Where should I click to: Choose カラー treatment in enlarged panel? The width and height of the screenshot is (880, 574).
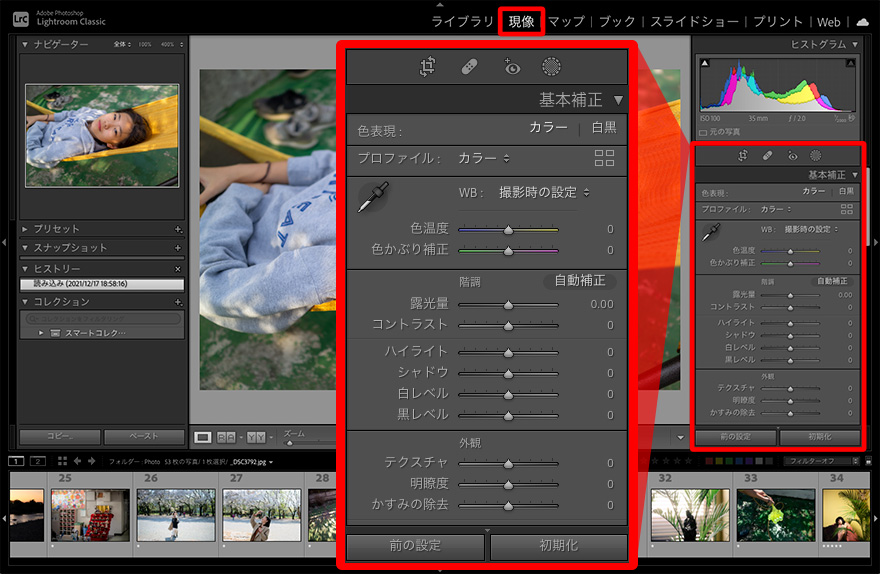click(x=548, y=128)
